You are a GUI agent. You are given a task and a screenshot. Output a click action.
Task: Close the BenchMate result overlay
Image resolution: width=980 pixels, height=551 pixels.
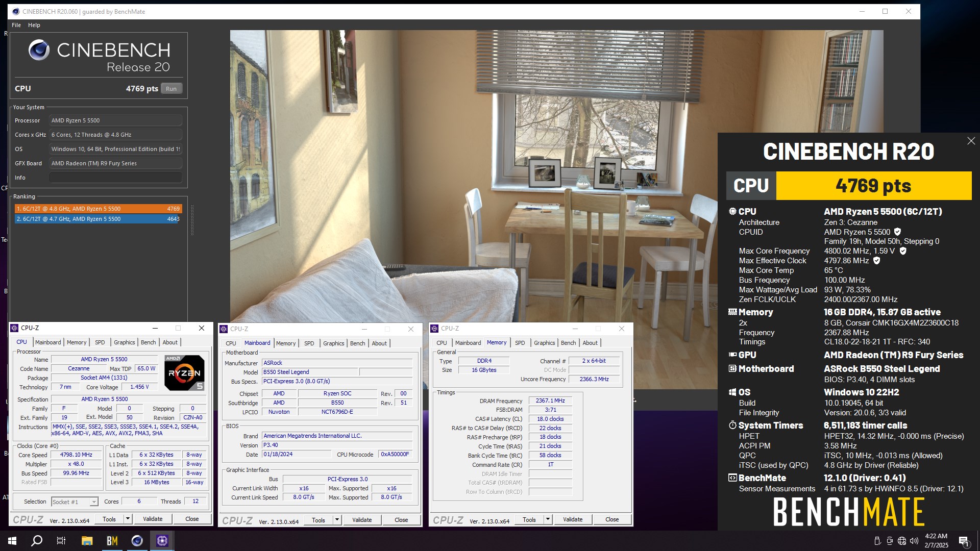pos(971,141)
